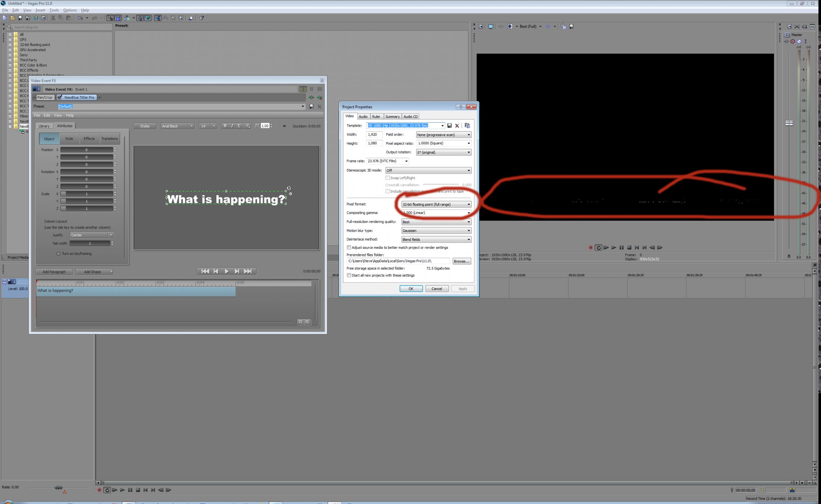This screenshot has height=504, width=821.
Task: Click OK in Project Properties
Action: [411, 289]
